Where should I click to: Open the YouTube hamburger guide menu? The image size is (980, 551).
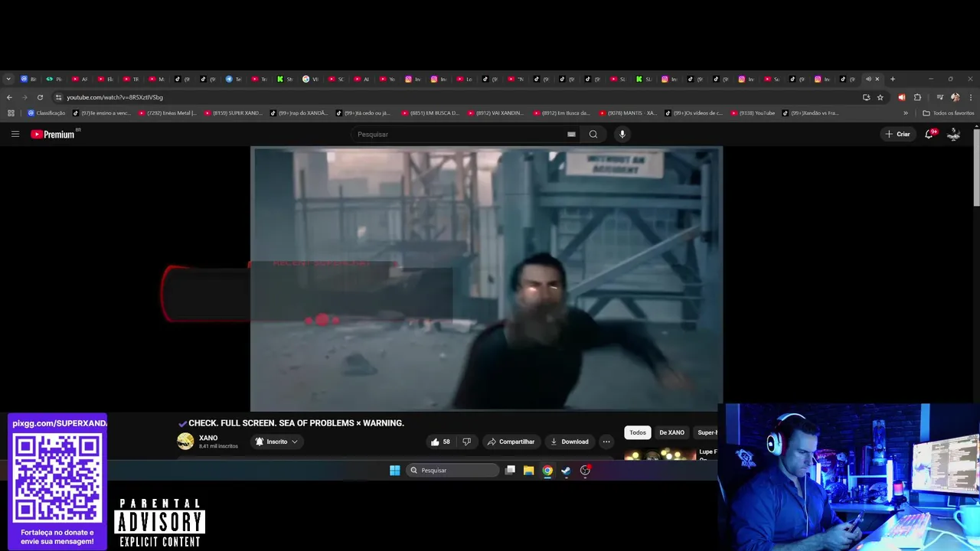point(15,134)
